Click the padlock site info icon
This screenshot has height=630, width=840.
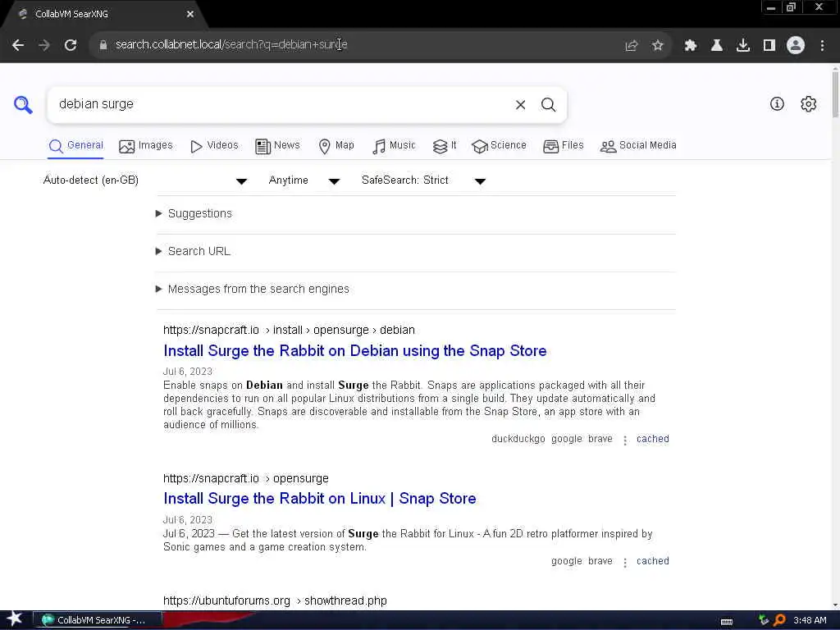click(x=103, y=45)
